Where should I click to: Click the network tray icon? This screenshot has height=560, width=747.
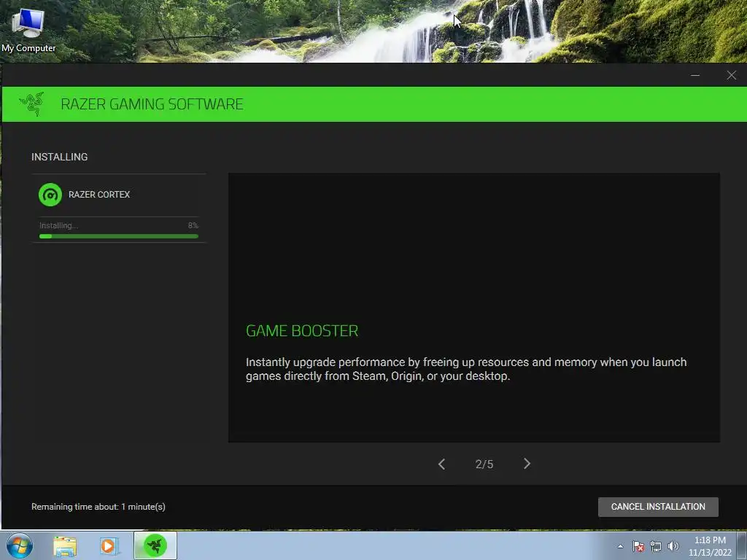[656, 546]
